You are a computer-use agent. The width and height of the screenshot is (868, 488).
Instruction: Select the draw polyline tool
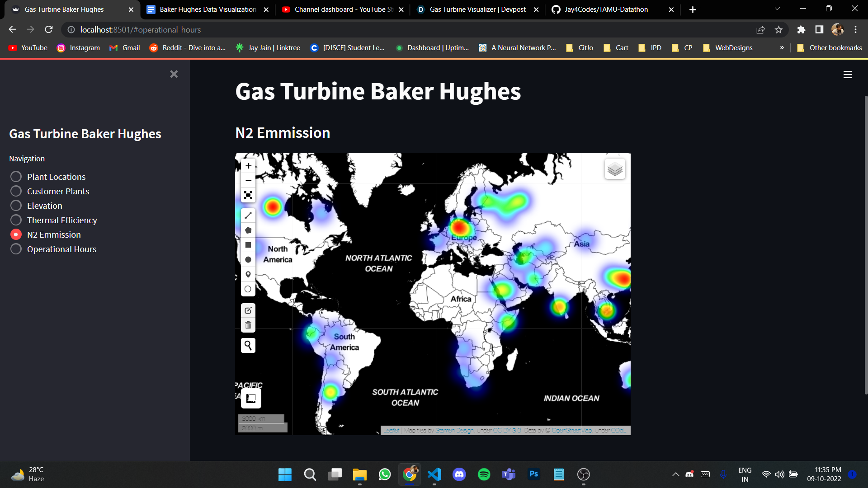pyautogui.click(x=248, y=216)
